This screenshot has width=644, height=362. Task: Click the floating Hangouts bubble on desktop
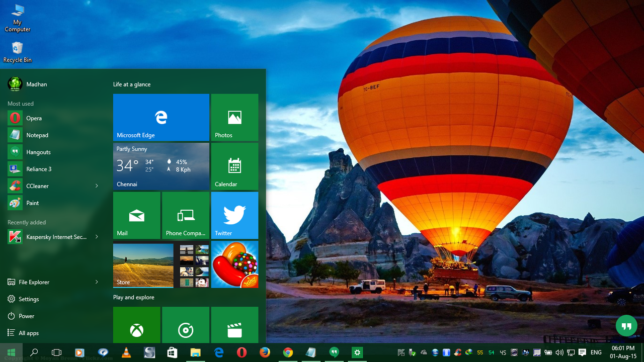click(x=626, y=326)
